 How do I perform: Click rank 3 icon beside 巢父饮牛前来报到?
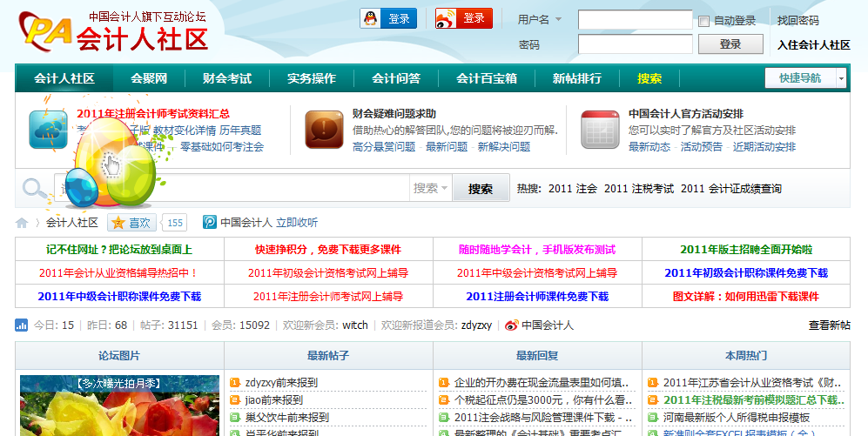pyautogui.click(x=235, y=417)
